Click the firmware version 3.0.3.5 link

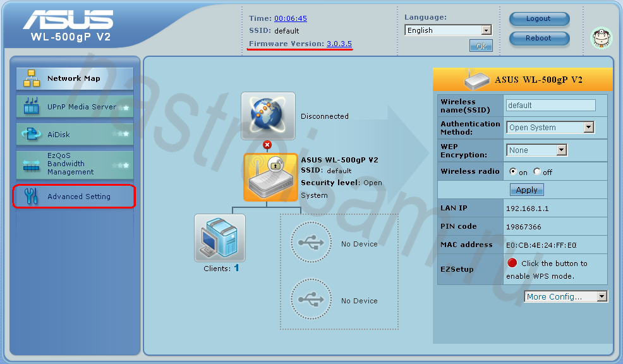coord(339,44)
